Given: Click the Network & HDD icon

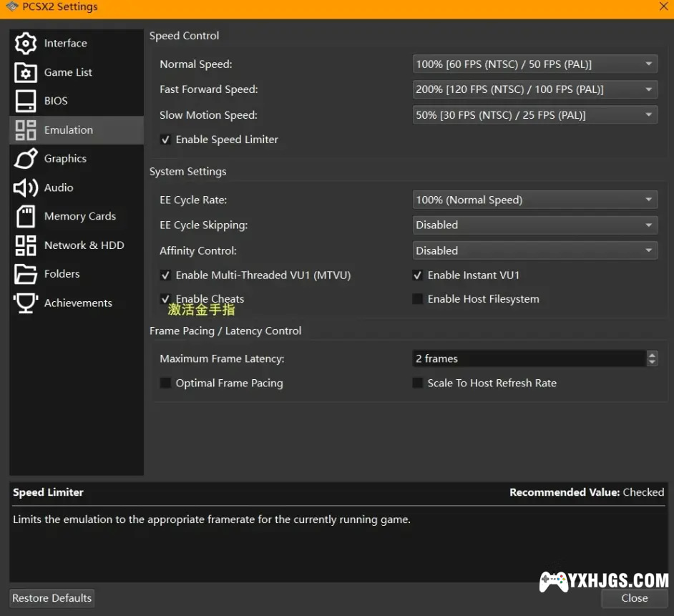Looking at the screenshot, I should (x=26, y=245).
